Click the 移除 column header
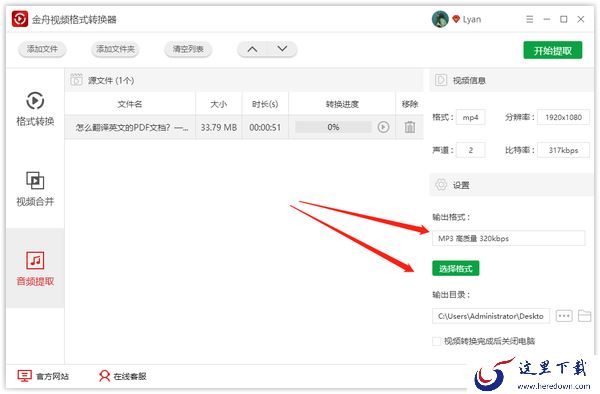The width and height of the screenshot is (600, 394). 410,104
